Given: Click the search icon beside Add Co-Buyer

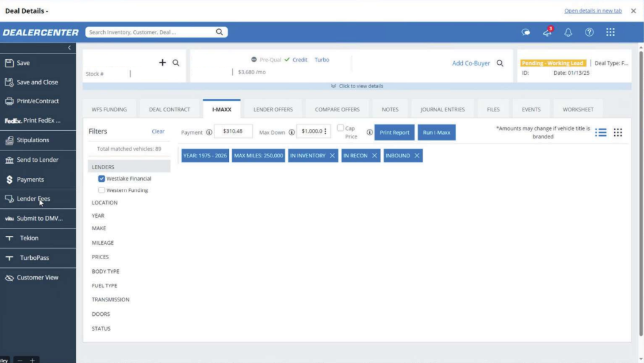Looking at the screenshot, I should pyautogui.click(x=500, y=63).
